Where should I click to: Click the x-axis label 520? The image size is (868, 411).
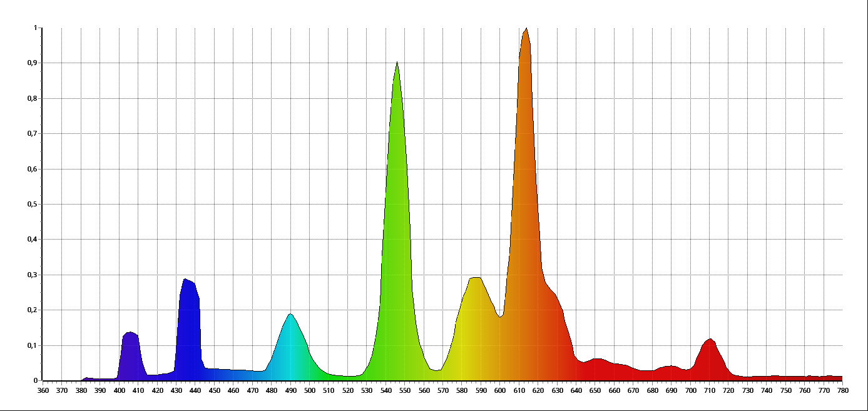(348, 391)
